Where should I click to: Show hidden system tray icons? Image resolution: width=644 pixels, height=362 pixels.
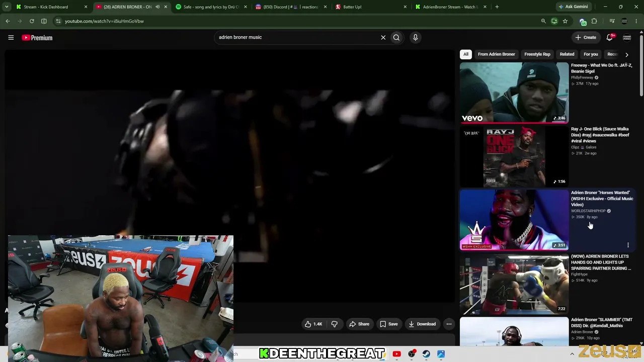[572, 354]
